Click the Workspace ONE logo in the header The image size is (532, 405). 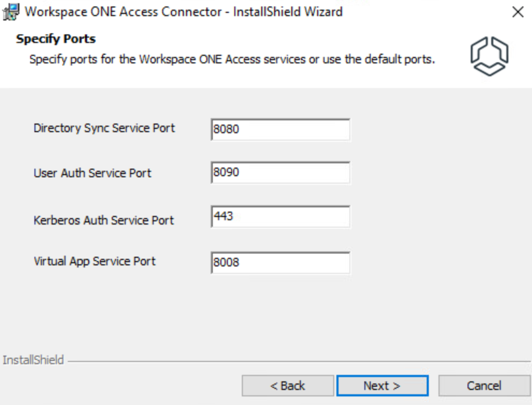(489, 56)
